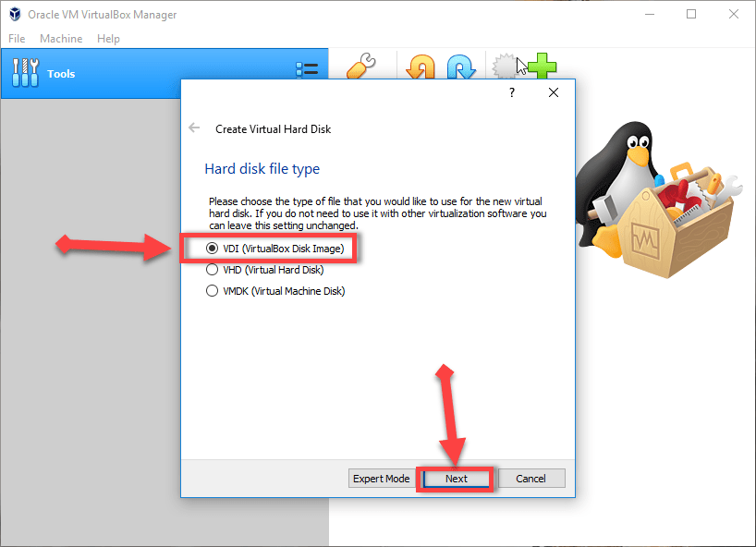This screenshot has height=547, width=756.
Task: Select VHD (Virtual Hard Disk) option
Action: click(x=213, y=271)
